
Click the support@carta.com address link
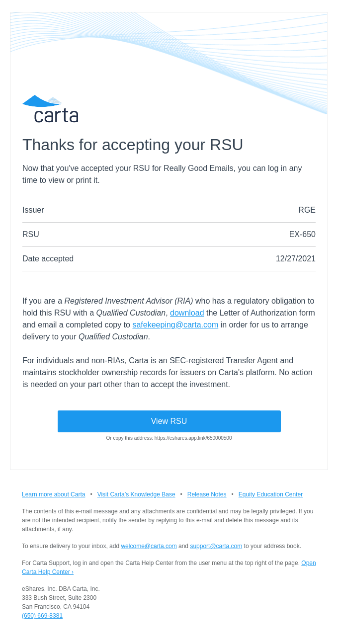[x=216, y=546]
